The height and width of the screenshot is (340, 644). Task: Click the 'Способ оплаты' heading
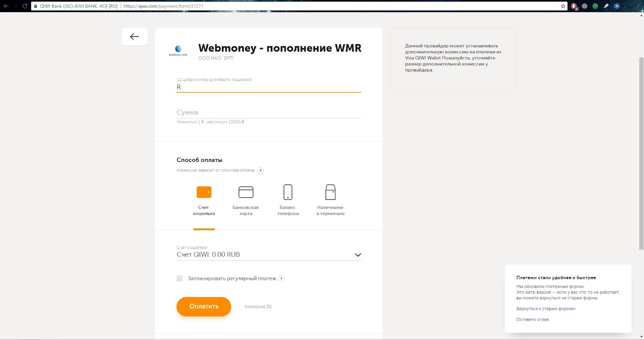click(200, 160)
